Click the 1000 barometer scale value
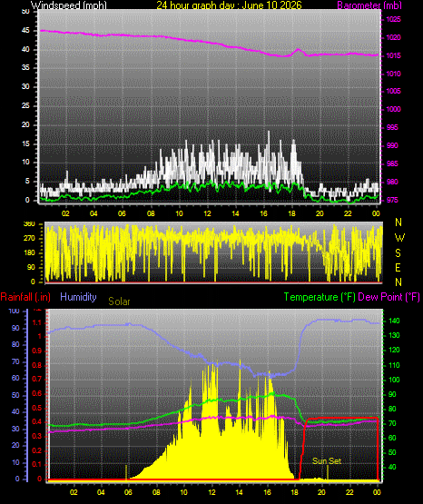 [393, 109]
